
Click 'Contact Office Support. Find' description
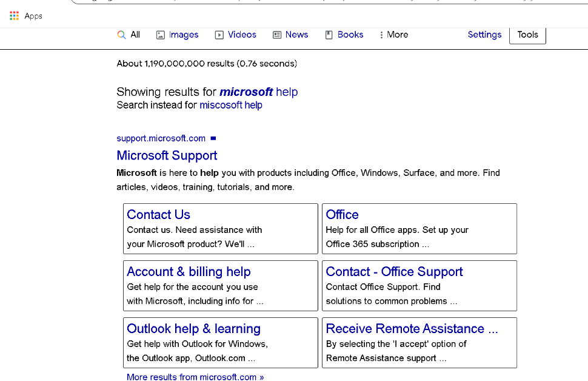tap(383, 287)
